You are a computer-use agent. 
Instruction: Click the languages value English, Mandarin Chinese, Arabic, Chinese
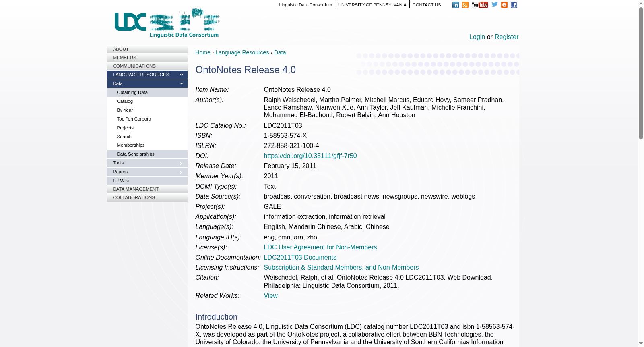pos(327,226)
